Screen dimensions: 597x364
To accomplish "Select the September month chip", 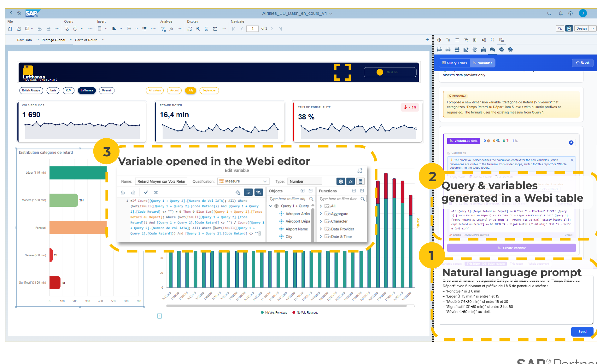I will pos(209,90).
